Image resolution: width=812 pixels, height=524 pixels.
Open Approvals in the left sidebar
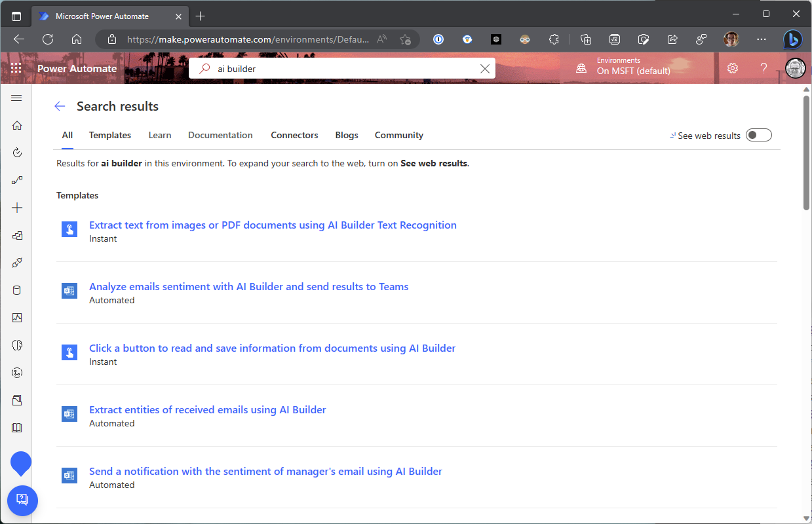17,153
